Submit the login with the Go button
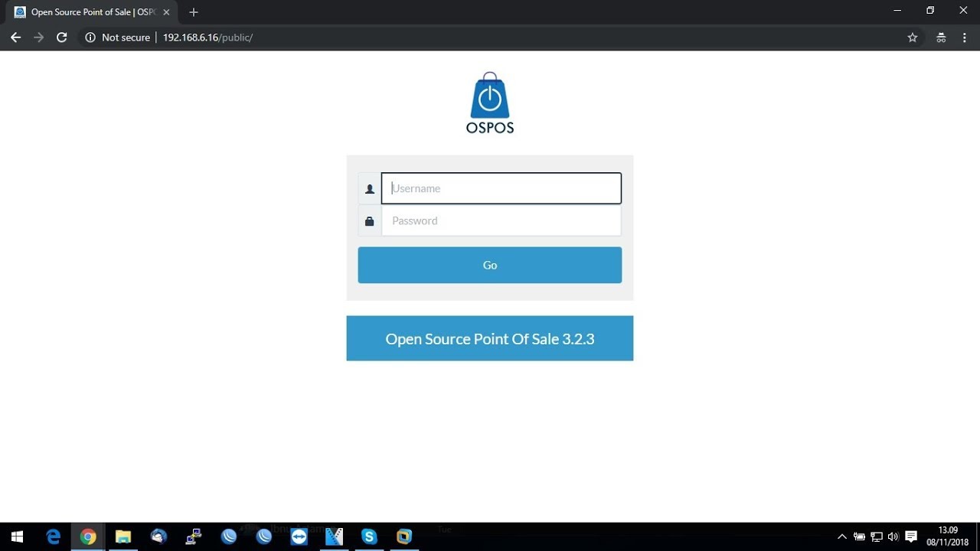 [x=490, y=265]
